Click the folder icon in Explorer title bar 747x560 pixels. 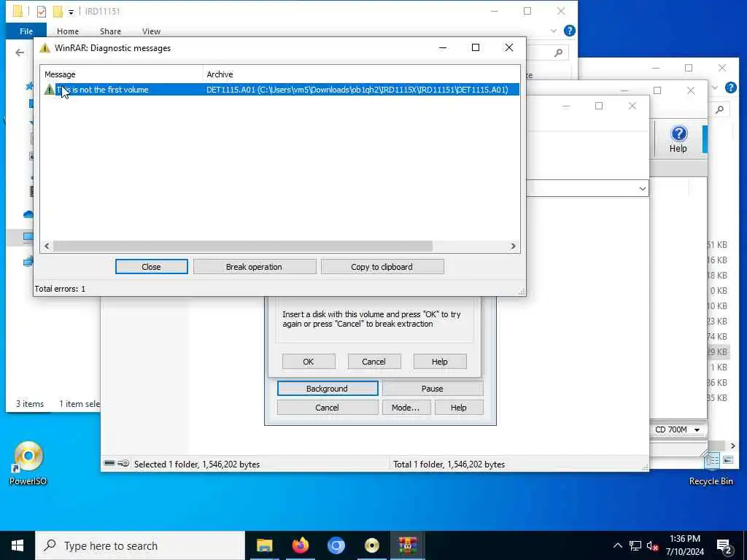pos(18,11)
